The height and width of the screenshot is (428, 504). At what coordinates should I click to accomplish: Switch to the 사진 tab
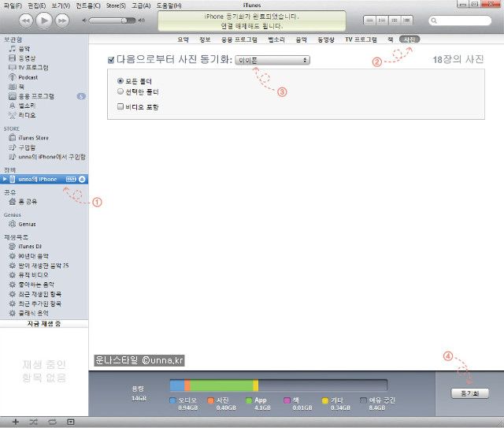pos(409,39)
